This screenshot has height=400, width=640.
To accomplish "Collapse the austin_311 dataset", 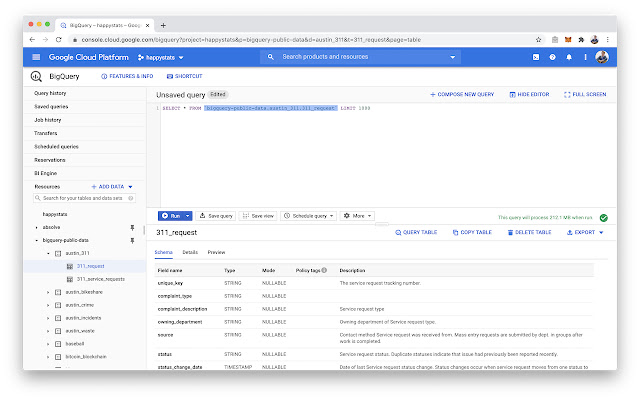I will point(48,253).
